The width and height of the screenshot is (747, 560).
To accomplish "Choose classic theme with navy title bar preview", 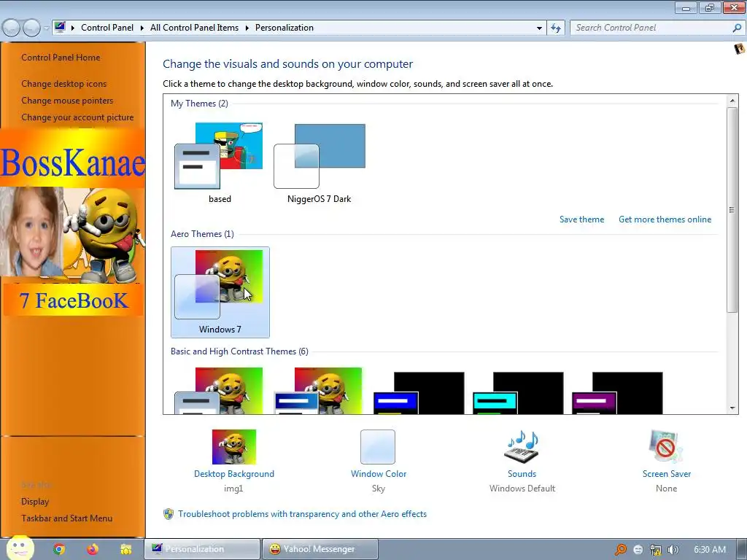I will click(319, 391).
